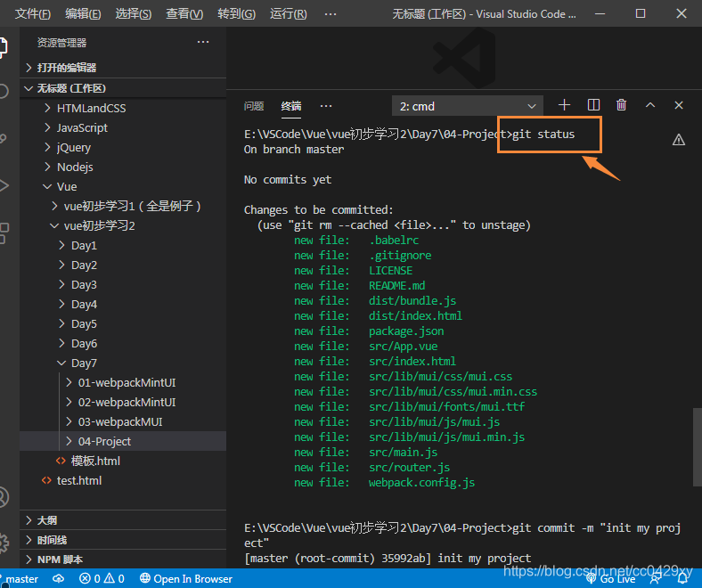
Task: Click the publish to cloud status icon
Action: click(59, 579)
